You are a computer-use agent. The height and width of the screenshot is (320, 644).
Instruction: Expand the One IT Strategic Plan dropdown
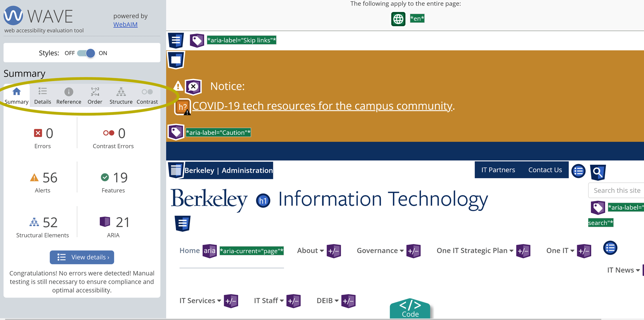pos(475,251)
